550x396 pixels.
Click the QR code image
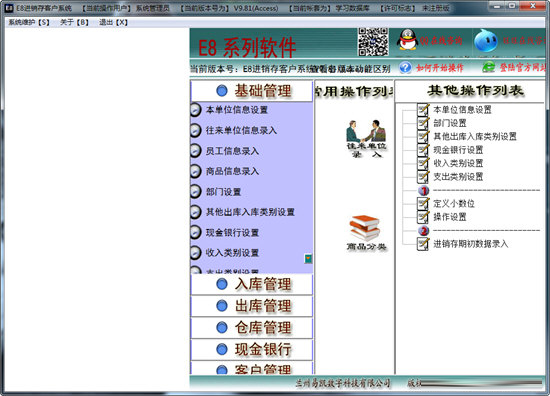373,42
